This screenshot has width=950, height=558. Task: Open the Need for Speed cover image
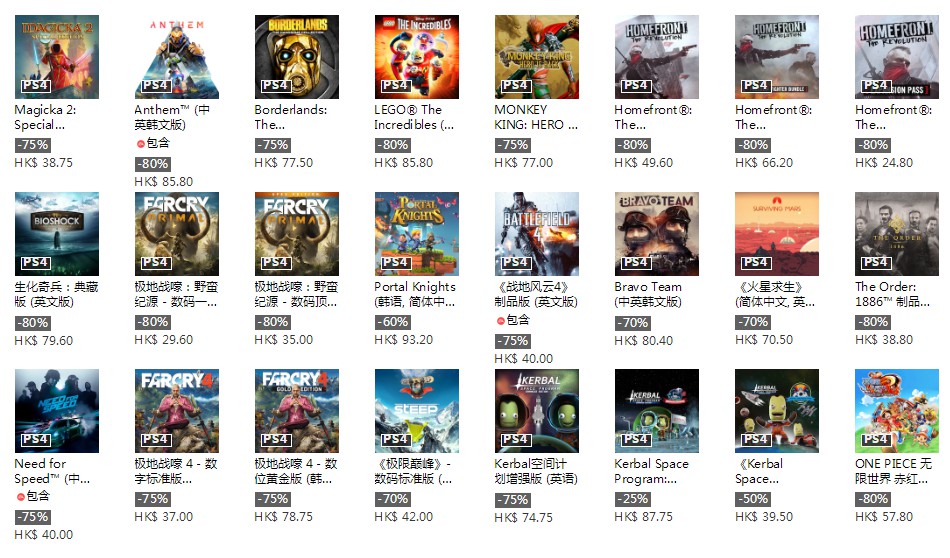coord(56,411)
